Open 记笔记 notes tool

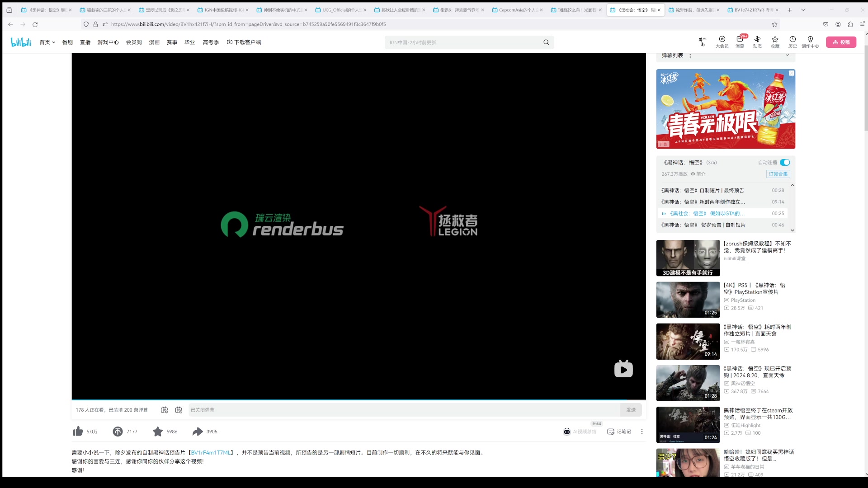[619, 432]
